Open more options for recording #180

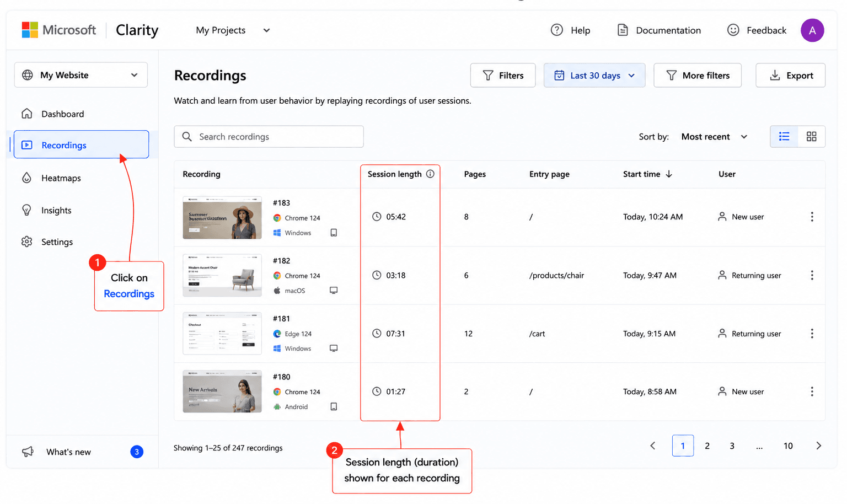pos(812,392)
